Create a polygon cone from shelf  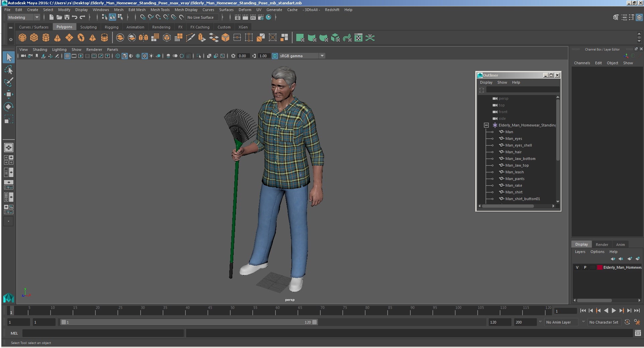pyautogui.click(x=58, y=38)
